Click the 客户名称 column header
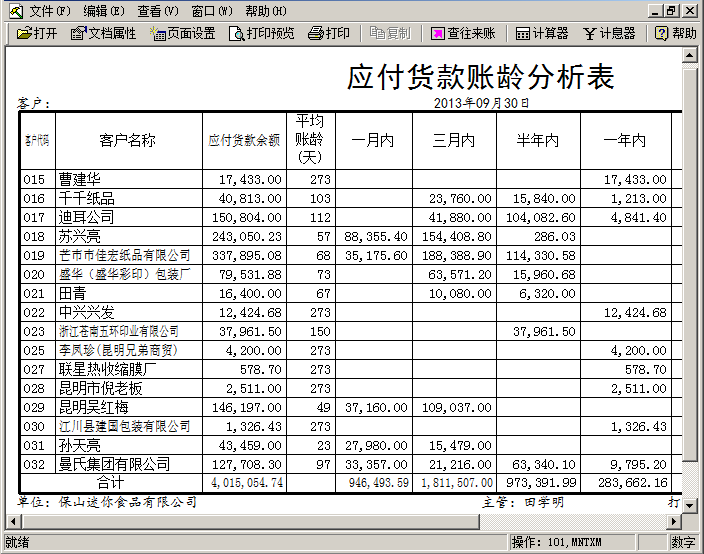Screen dimensions: 704x554 coord(128,141)
